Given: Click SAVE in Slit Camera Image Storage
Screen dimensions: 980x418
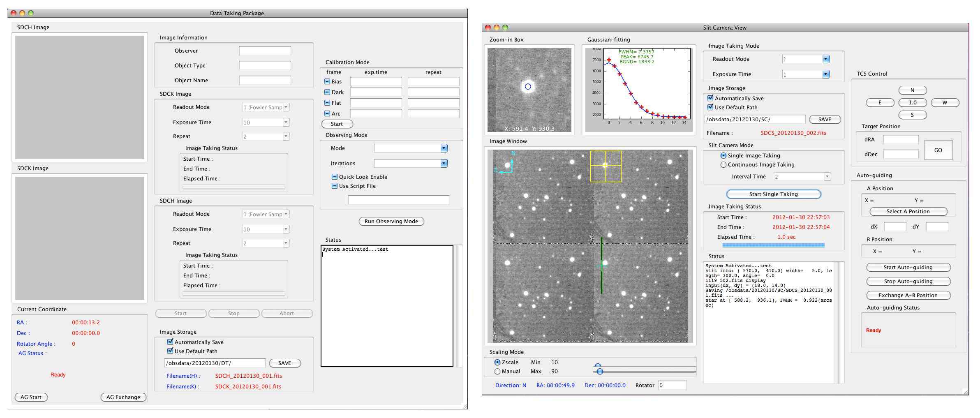Looking at the screenshot, I should click(x=825, y=119).
